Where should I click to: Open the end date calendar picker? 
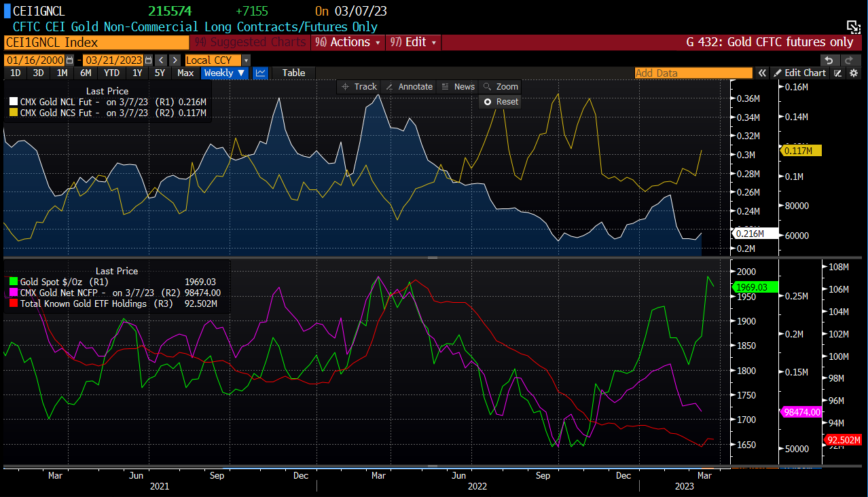point(147,60)
